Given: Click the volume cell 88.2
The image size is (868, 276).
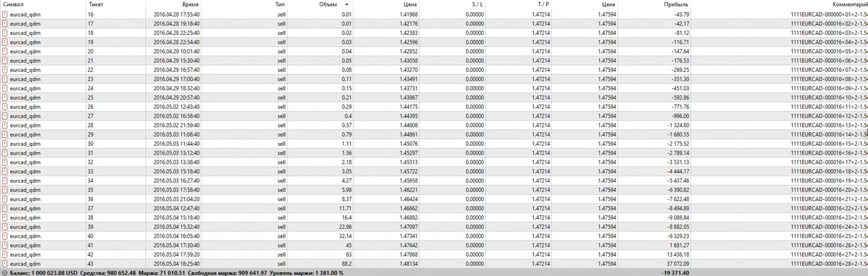Looking at the screenshot, I should [346, 264].
